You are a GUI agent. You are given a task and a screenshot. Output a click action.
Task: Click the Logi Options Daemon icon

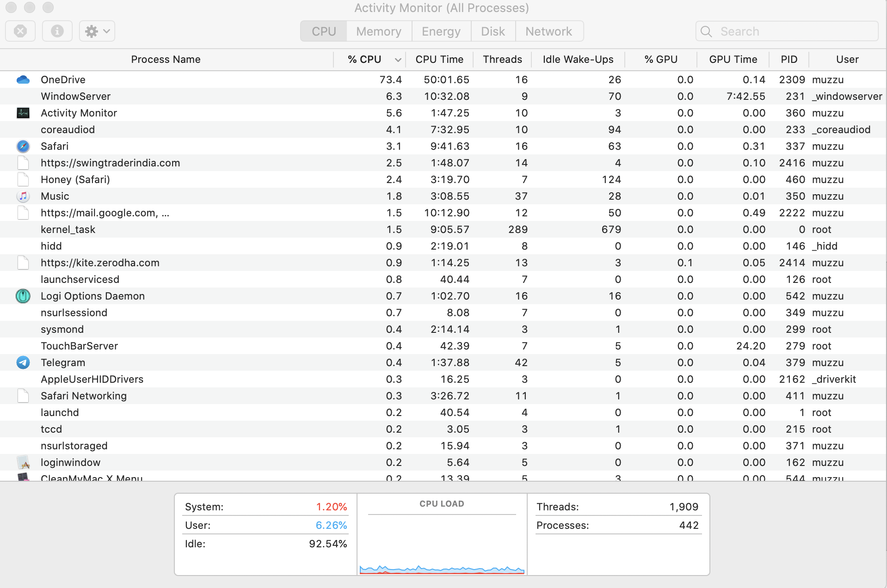click(x=23, y=296)
